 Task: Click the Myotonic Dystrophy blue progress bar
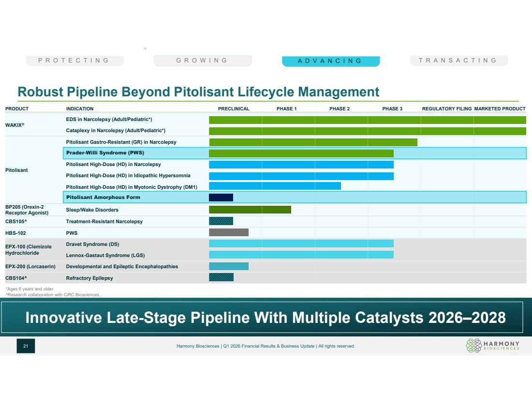click(x=275, y=186)
